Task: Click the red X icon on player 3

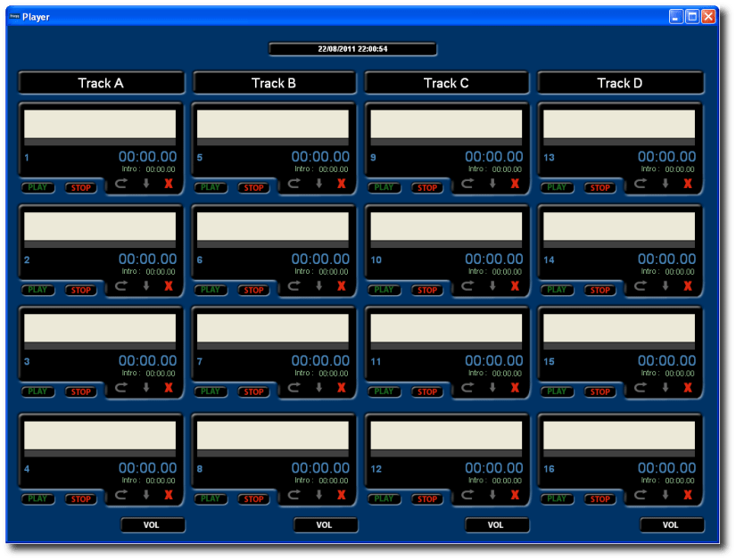Action: point(169,388)
